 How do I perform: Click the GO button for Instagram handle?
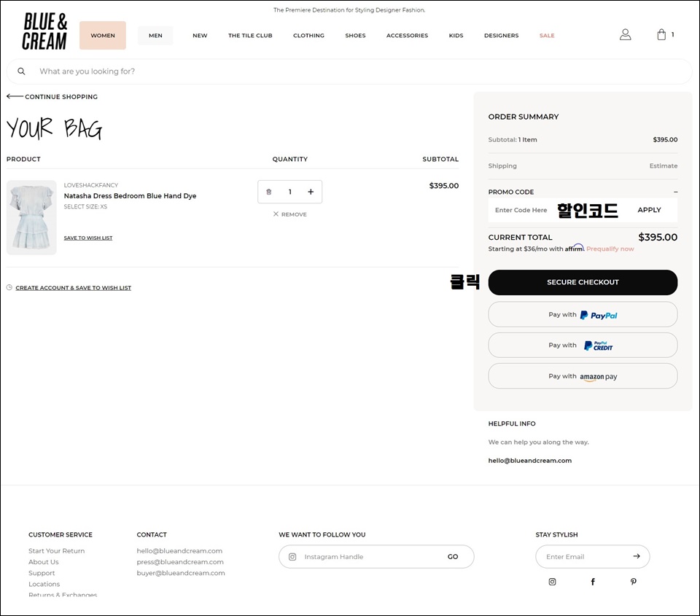pos(453,557)
